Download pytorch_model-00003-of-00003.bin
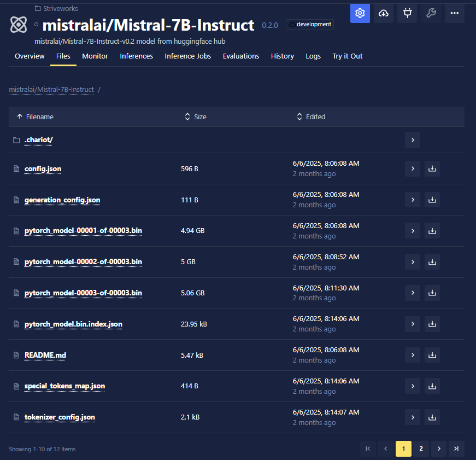This screenshot has height=460, width=476. click(x=432, y=293)
